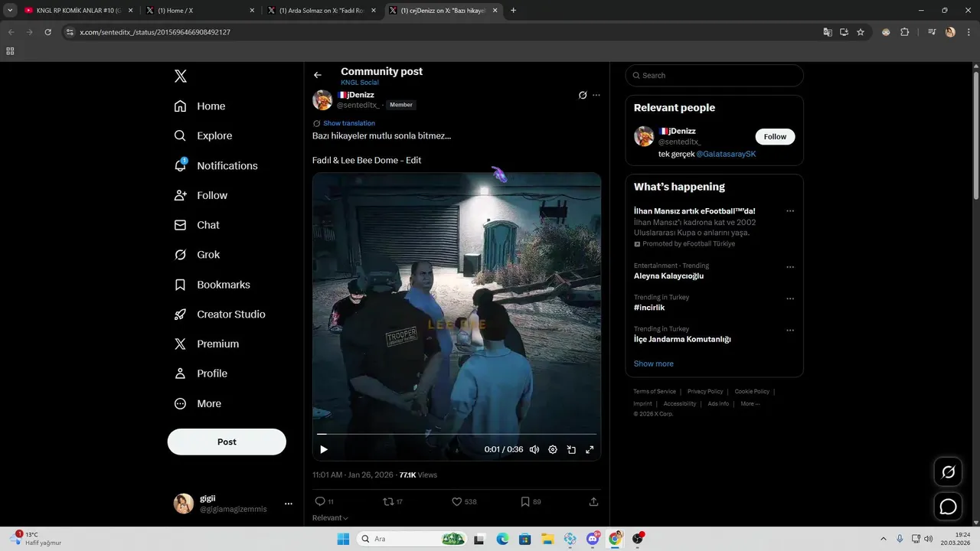Open Explore in the sidebar
980x551 pixels.
click(x=203, y=135)
